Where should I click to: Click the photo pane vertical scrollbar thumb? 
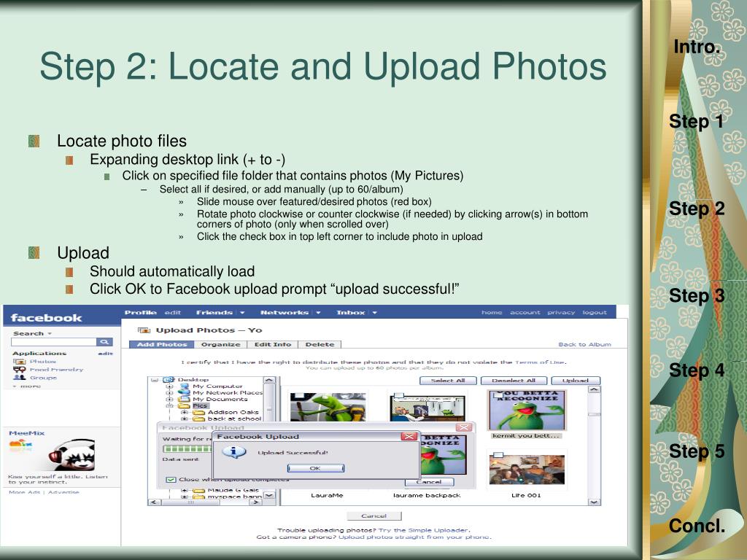tap(594, 414)
